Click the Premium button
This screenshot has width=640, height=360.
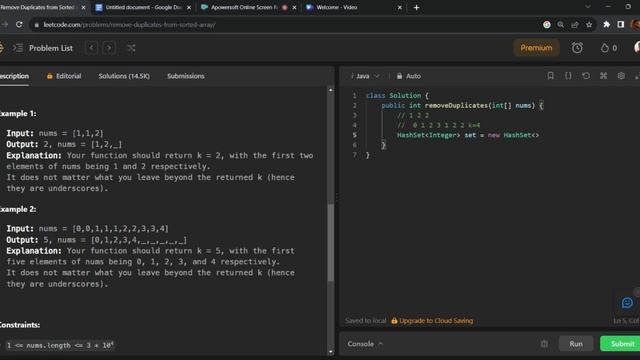tap(536, 48)
